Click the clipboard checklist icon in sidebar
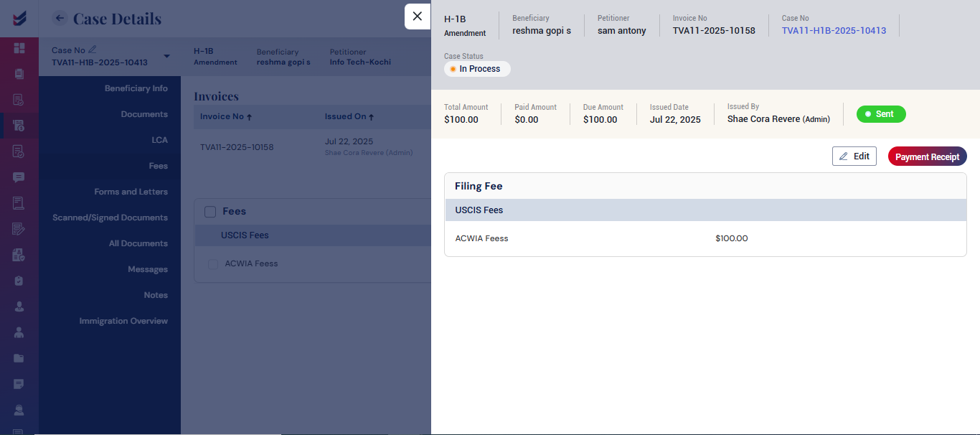 tap(19, 281)
